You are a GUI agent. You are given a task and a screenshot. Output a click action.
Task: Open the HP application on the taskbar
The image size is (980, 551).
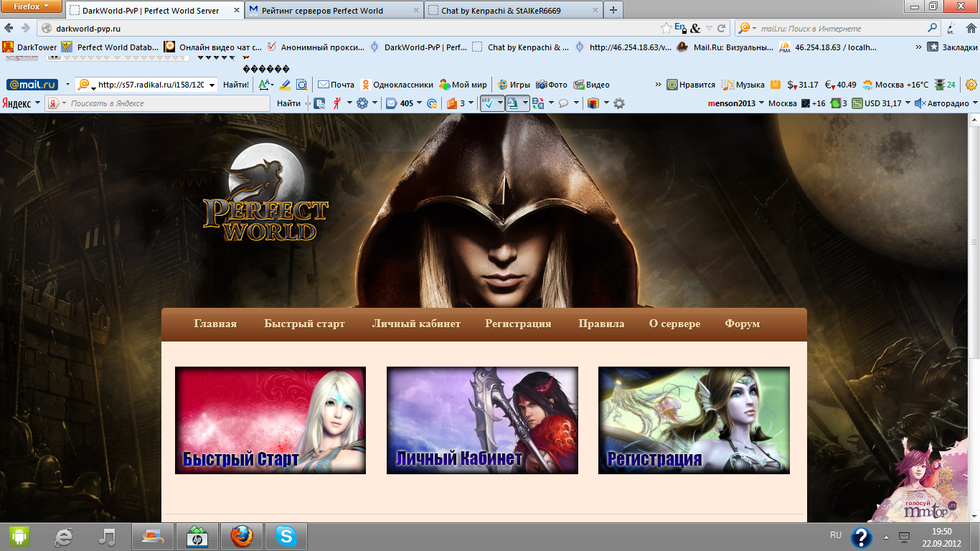pos(196,537)
